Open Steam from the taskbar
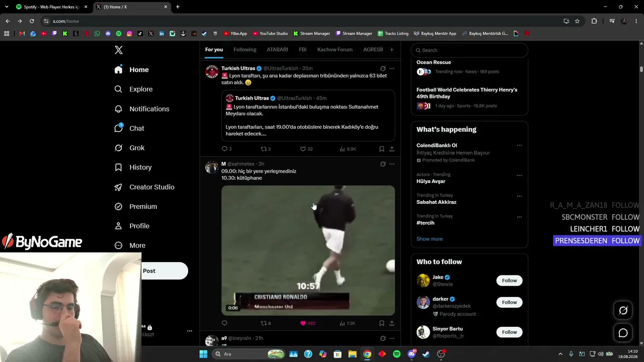 coord(426,354)
